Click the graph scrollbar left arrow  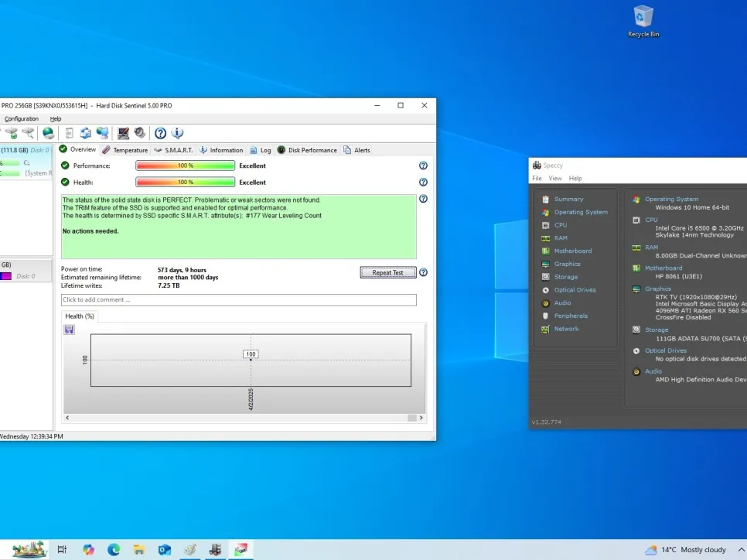pos(67,418)
